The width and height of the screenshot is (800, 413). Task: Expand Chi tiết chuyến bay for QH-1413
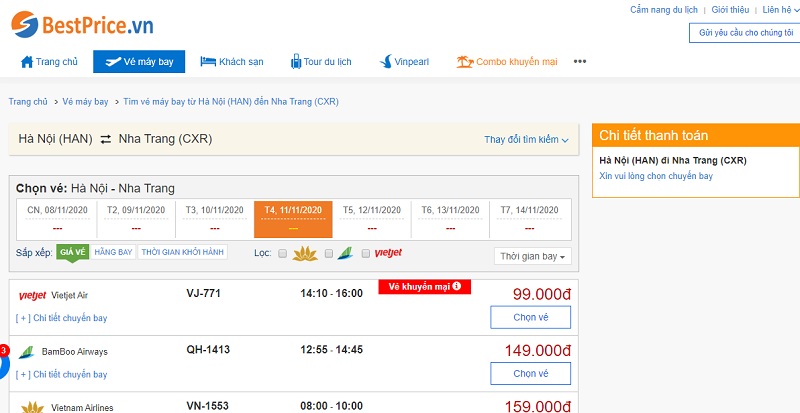coord(62,375)
